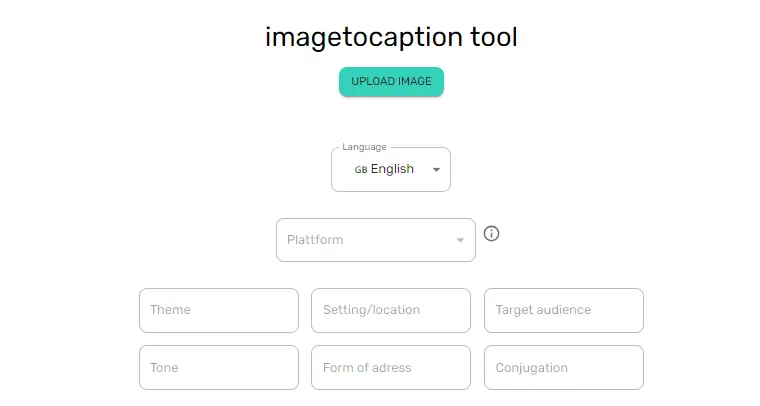Click into the Setting/location field
The width and height of the screenshot is (760, 406).
391,310
